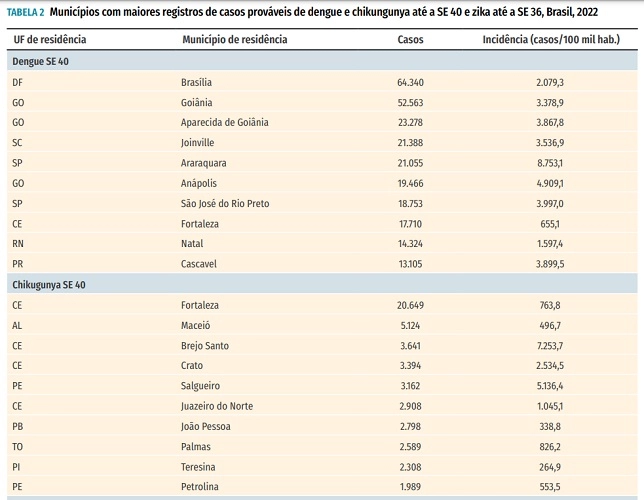Select the 'Dengue SE 40' section row
Image resolution: width=644 pixels, height=500 pixels.
40,61
